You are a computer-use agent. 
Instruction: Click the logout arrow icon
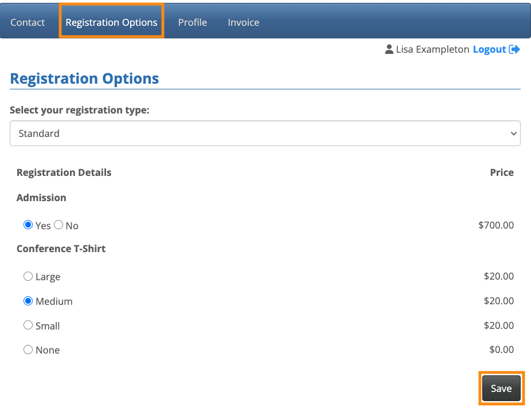point(514,50)
